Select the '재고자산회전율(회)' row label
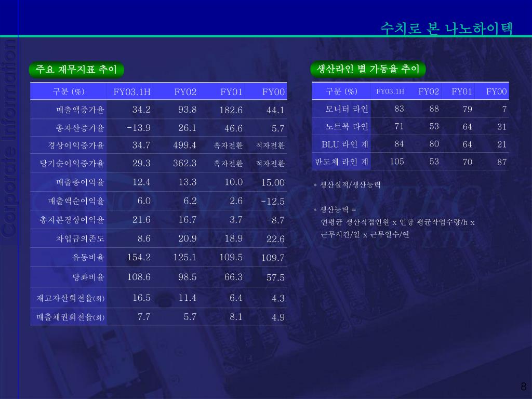The width and height of the screenshot is (532, 399). click(x=71, y=298)
